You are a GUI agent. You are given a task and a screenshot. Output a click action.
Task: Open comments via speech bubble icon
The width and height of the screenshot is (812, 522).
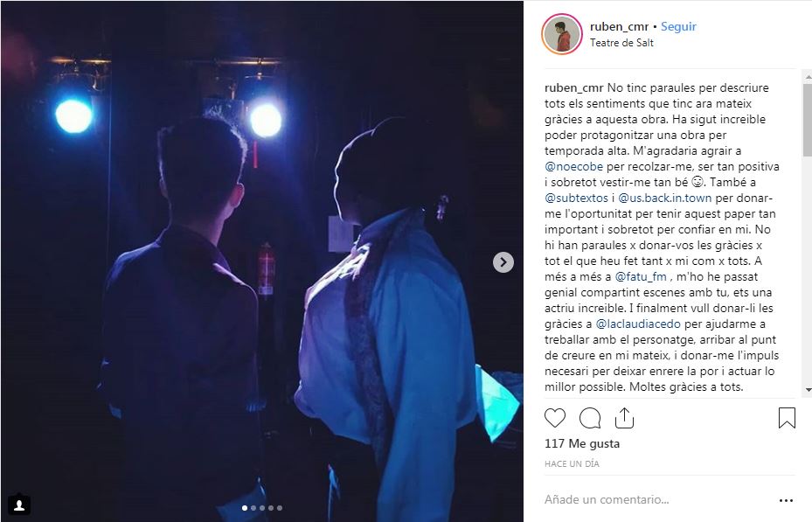[590, 418]
